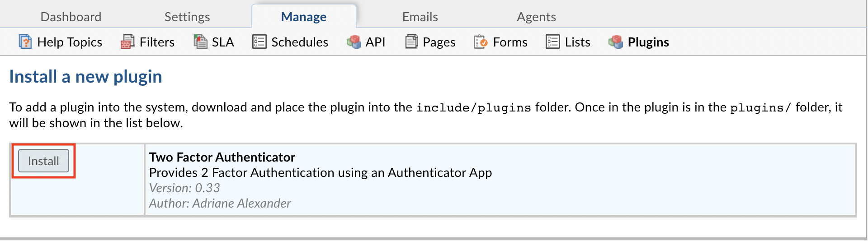
Task: Open the Forms link
Action: pyautogui.click(x=510, y=42)
